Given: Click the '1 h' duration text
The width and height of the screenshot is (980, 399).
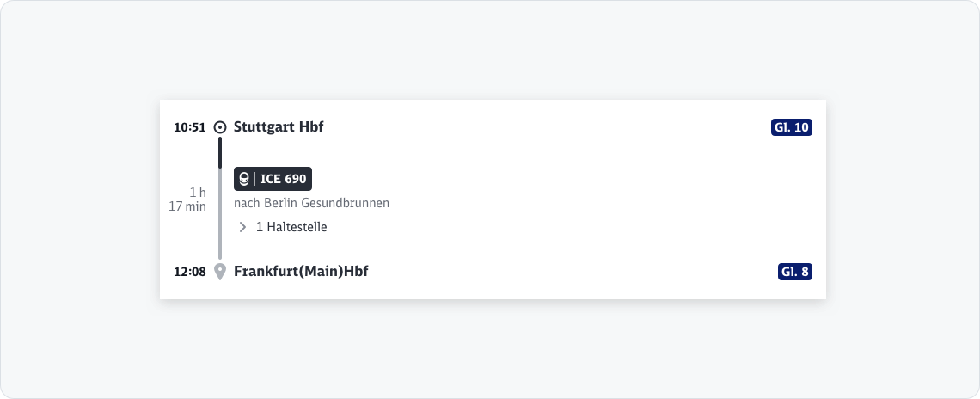Looking at the screenshot, I should coord(198,192).
